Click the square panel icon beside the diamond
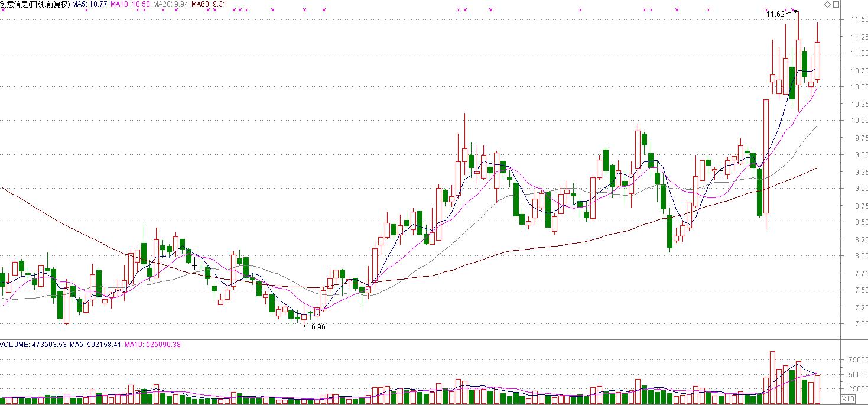Image resolution: width=868 pixels, height=405 pixels. [836, 5]
